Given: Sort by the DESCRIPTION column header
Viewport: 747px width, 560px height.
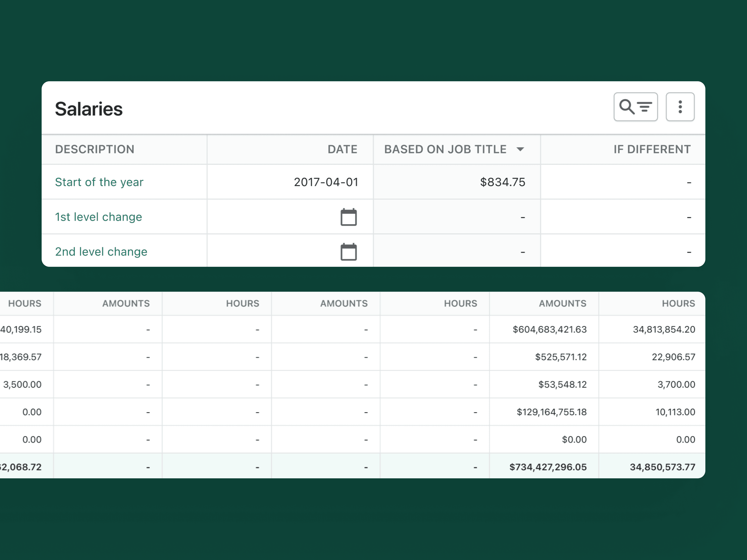Looking at the screenshot, I should [95, 149].
